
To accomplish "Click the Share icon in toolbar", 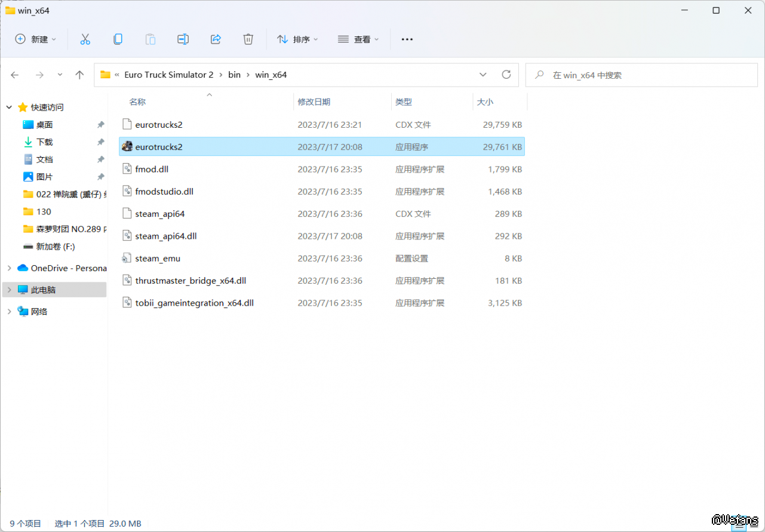I will (x=216, y=39).
